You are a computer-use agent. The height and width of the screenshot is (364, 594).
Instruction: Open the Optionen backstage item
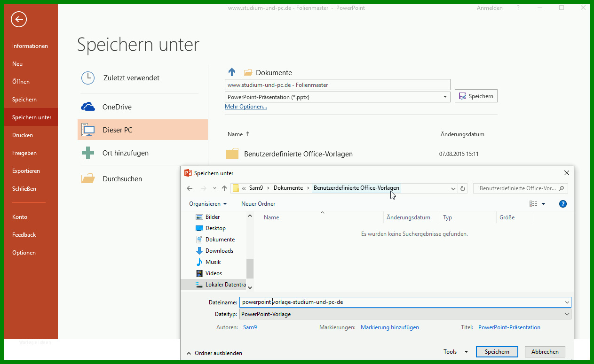pos(24,253)
